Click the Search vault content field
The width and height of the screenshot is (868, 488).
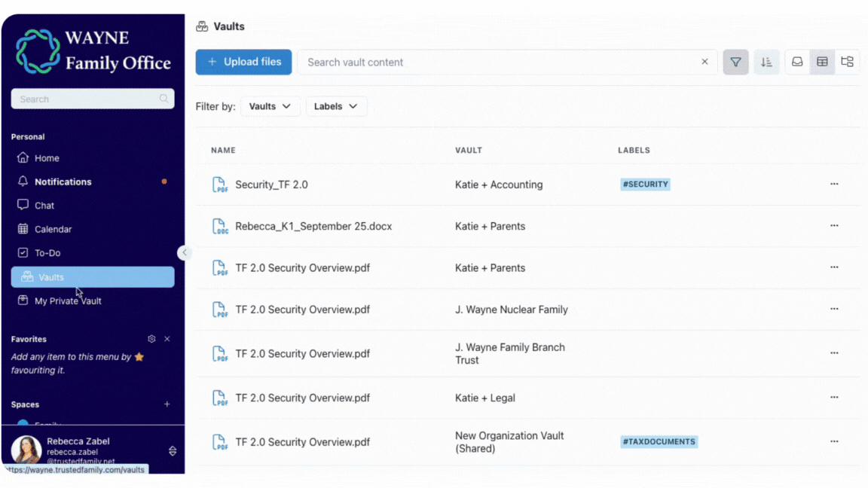497,63
